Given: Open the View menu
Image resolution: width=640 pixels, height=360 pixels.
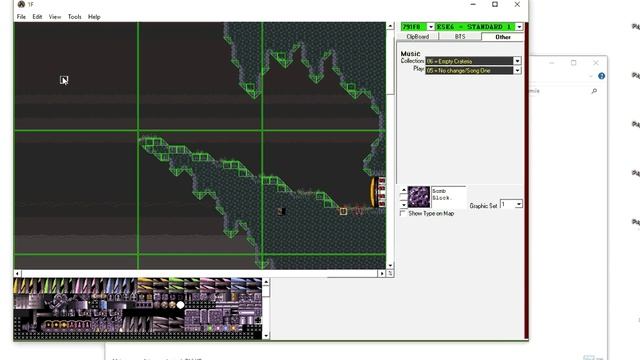Looking at the screenshot, I should [55, 17].
